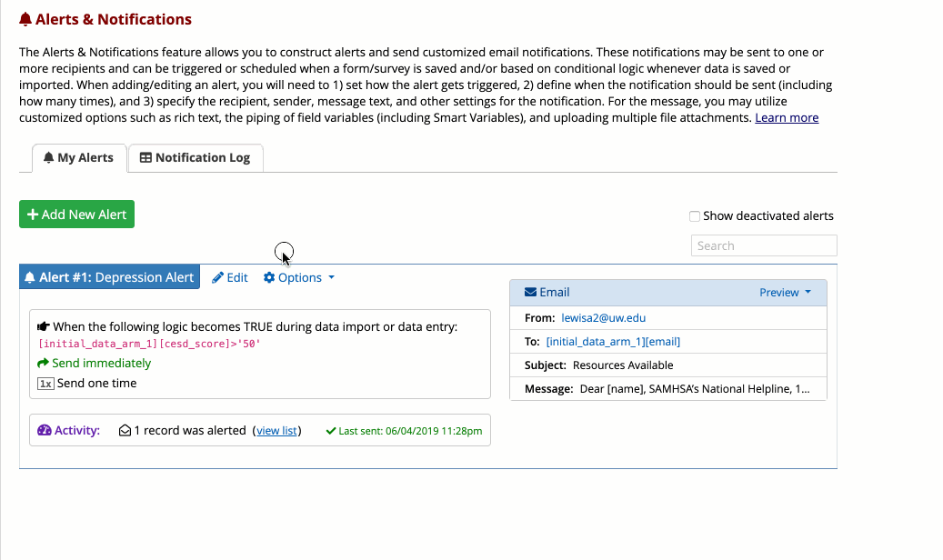This screenshot has width=943, height=560.
Task: Switch to the Notification Log tab
Action: point(195,158)
